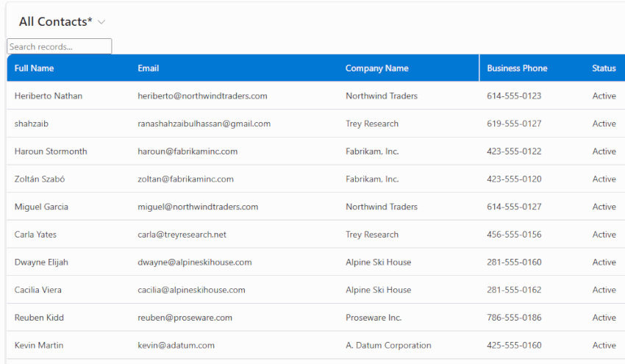Click email ranashahzaibulhassan@gmail.com
Image resolution: width=625 pixels, height=364 pixels.
(204, 124)
